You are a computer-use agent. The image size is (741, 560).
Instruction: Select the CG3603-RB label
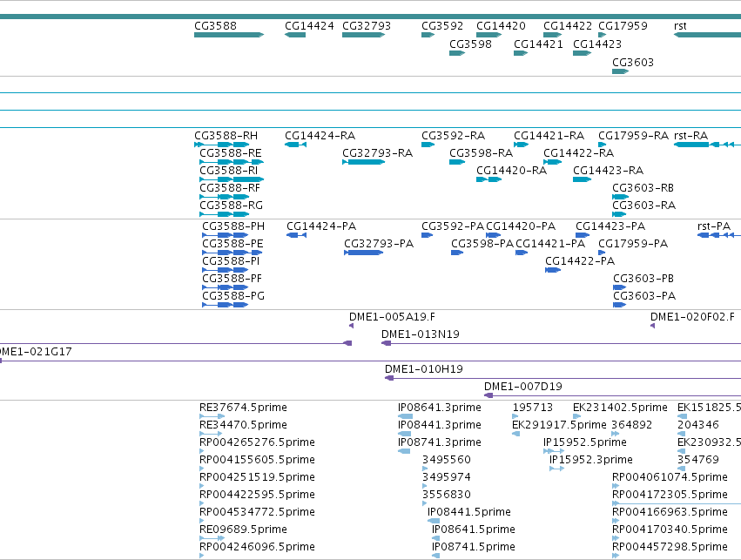(x=643, y=188)
